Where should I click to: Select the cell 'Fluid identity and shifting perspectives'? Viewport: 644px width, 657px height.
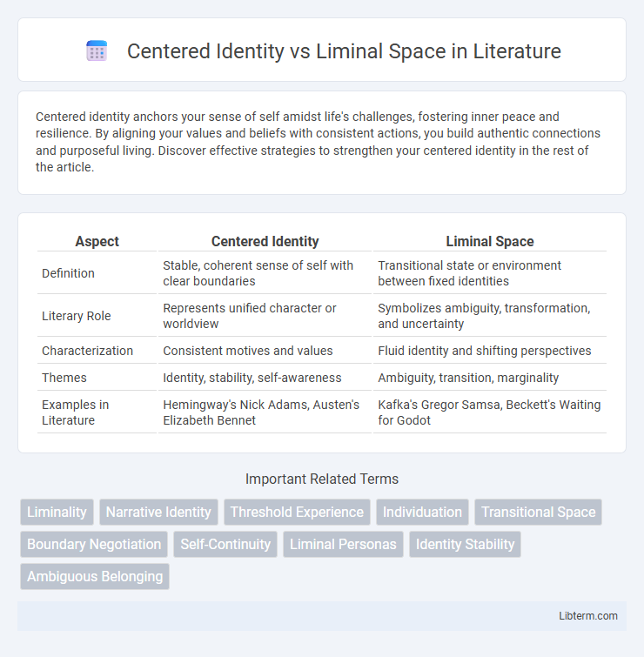point(490,351)
